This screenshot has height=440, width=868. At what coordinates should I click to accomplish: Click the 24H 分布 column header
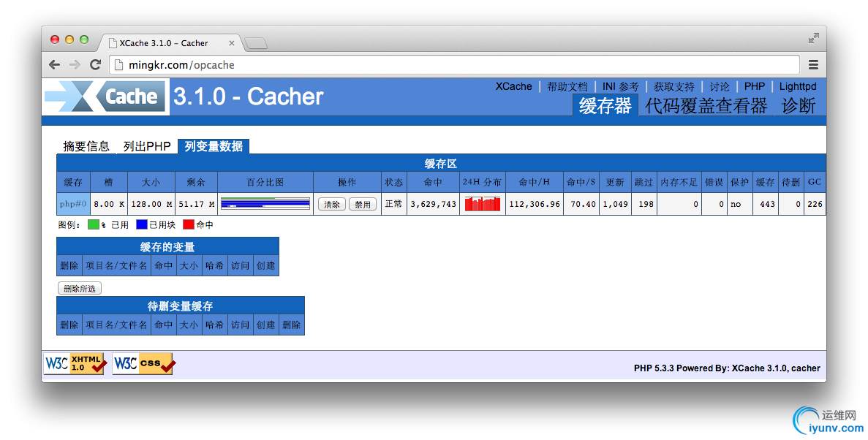point(482,182)
